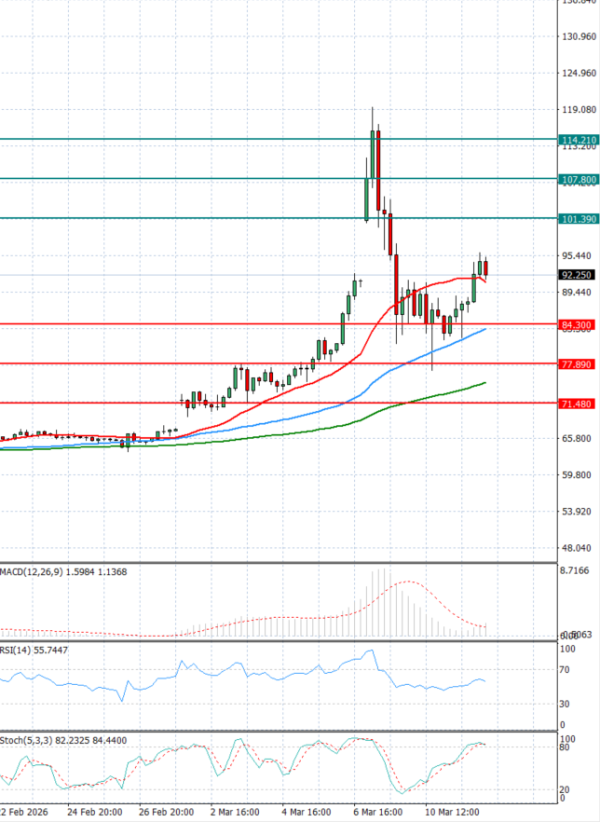Click the 2 Mar 16:00 date marker
This screenshot has height=822, width=600.
238,809
